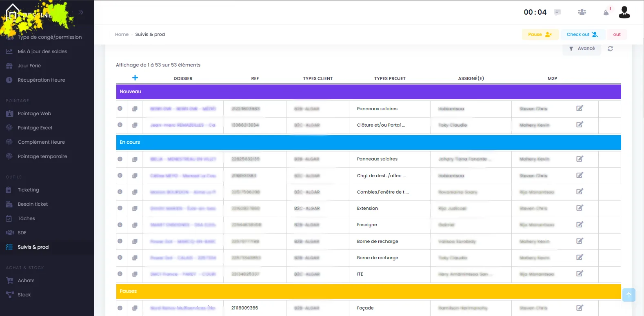Collapse the sidebar with double chevron icon
644x316 pixels.
coord(81,12)
